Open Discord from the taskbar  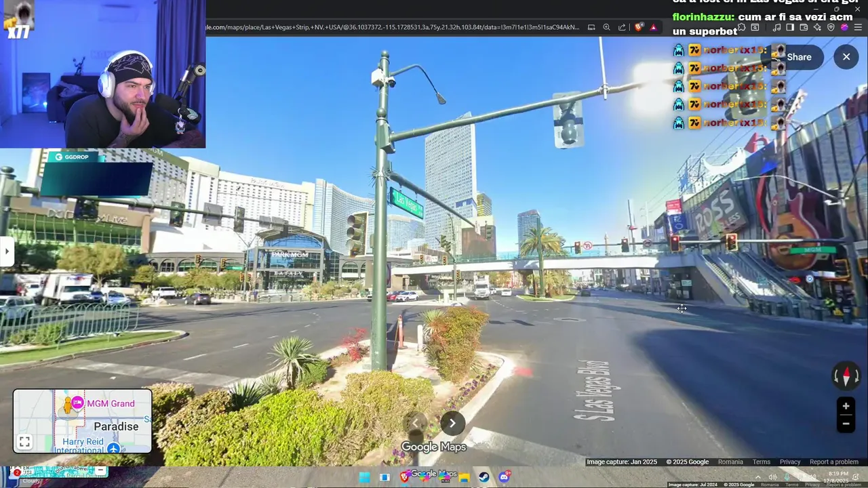(x=504, y=477)
